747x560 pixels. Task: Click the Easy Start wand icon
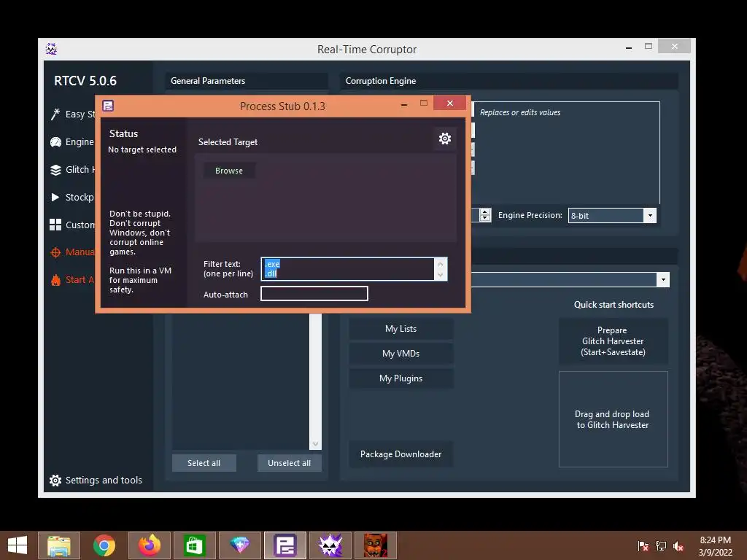(x=55, y=114)
